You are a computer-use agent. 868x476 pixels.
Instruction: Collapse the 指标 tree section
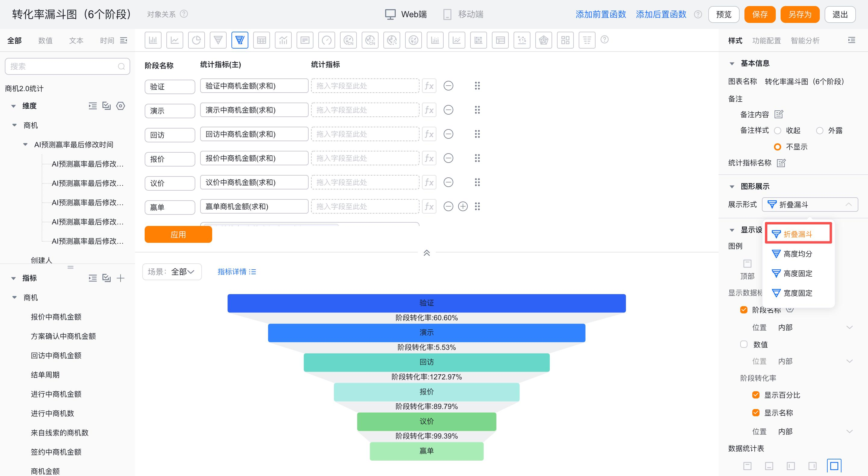[x=14, y=278]
